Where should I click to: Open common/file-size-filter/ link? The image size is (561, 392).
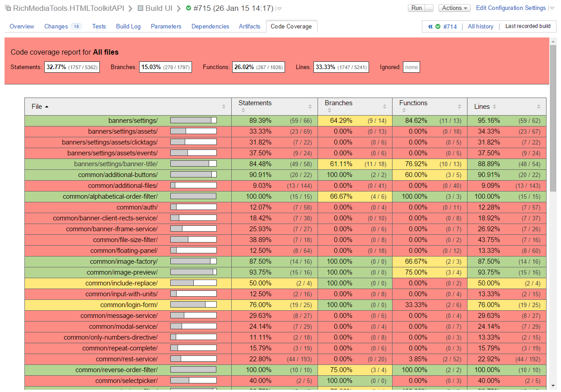(126, 240)
